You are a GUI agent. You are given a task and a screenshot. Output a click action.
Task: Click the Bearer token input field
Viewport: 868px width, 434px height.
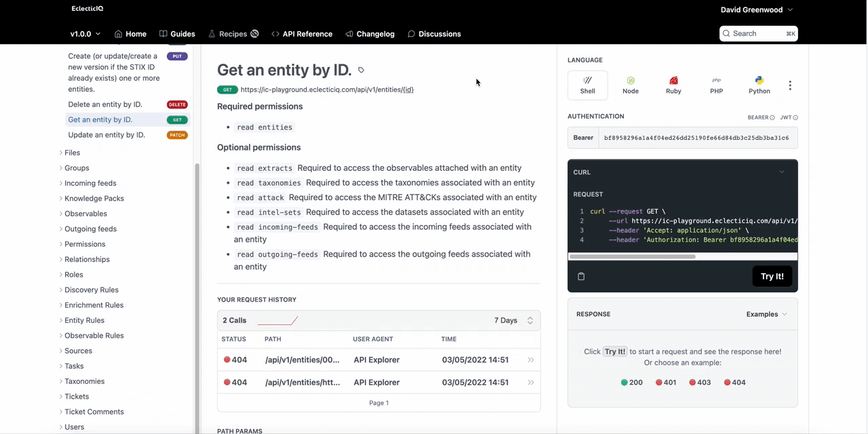click(698, 138)
